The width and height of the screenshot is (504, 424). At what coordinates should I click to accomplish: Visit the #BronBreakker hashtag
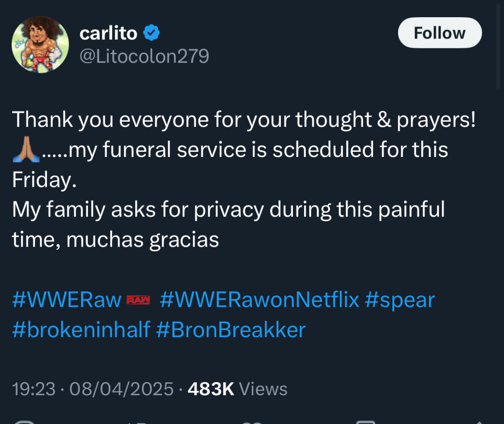coord(231,330)
